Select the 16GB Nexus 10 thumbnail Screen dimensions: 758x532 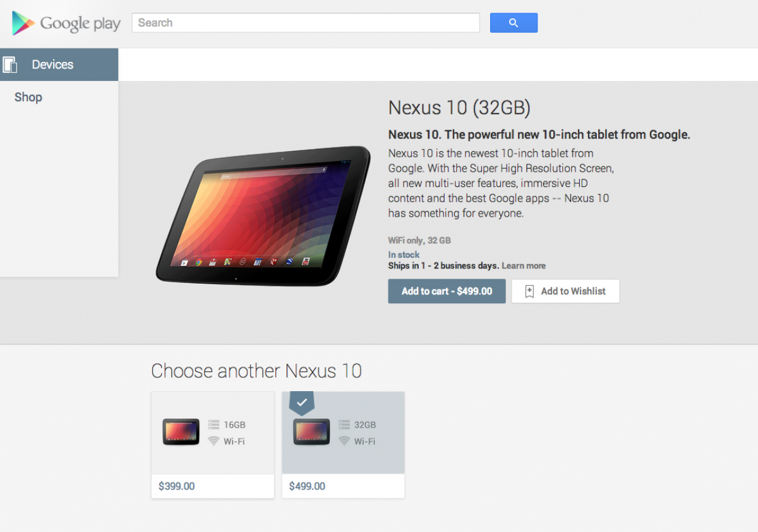[181, 432]
